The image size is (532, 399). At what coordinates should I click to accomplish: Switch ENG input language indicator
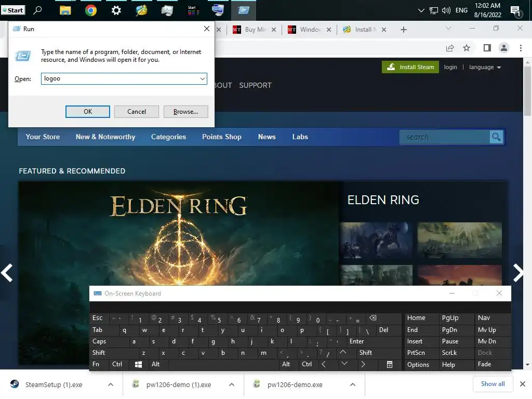click(461, 10)
